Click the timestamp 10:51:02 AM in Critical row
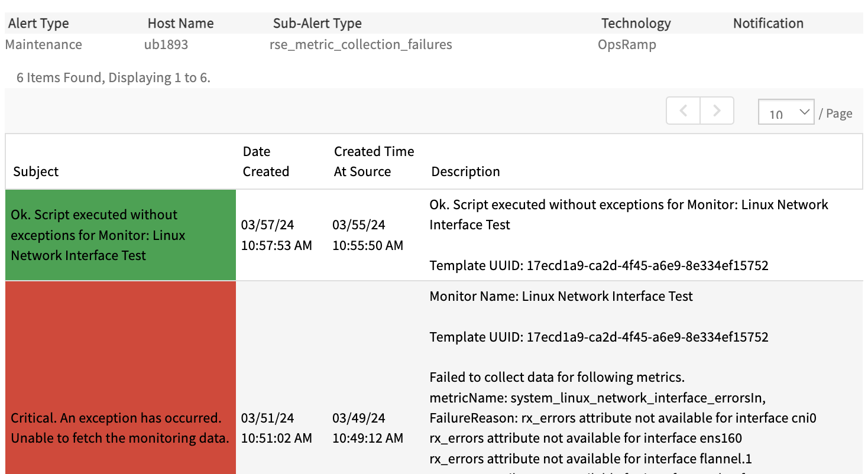 (x=276, y=438)
